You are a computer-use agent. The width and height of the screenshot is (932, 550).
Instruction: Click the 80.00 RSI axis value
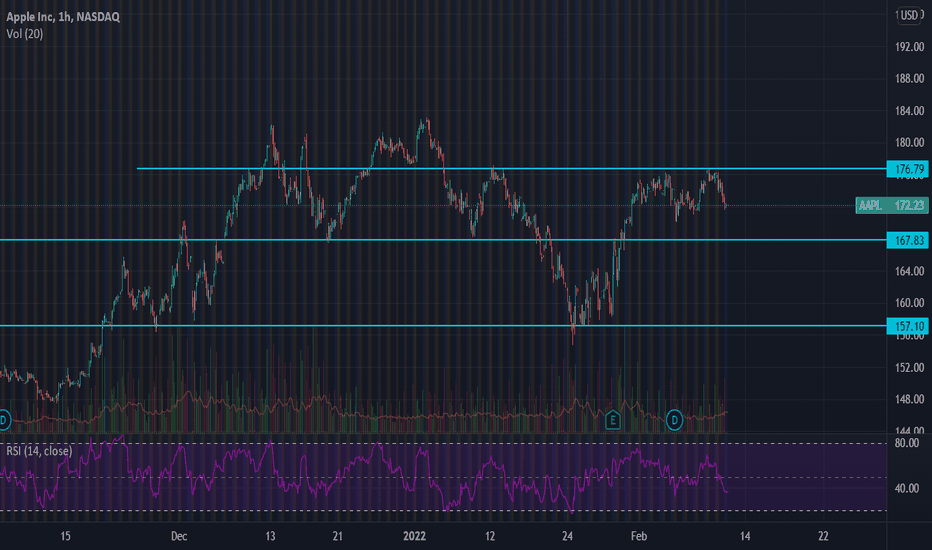907,443
